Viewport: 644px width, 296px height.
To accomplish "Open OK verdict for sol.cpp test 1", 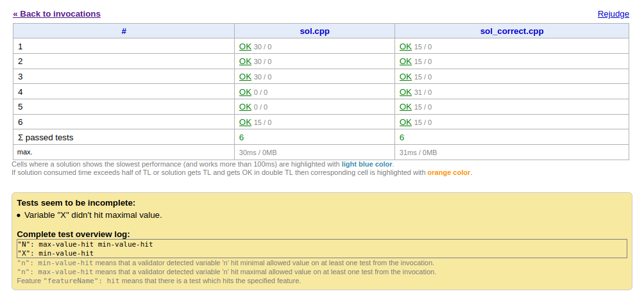I will click(245, 46).
